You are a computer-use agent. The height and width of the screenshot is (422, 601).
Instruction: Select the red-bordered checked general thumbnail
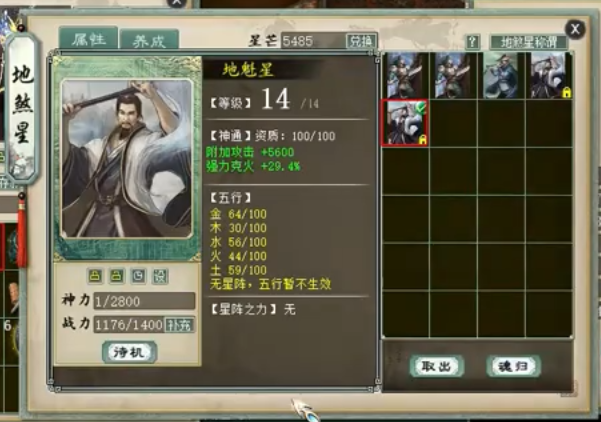[x=405, y=123]
